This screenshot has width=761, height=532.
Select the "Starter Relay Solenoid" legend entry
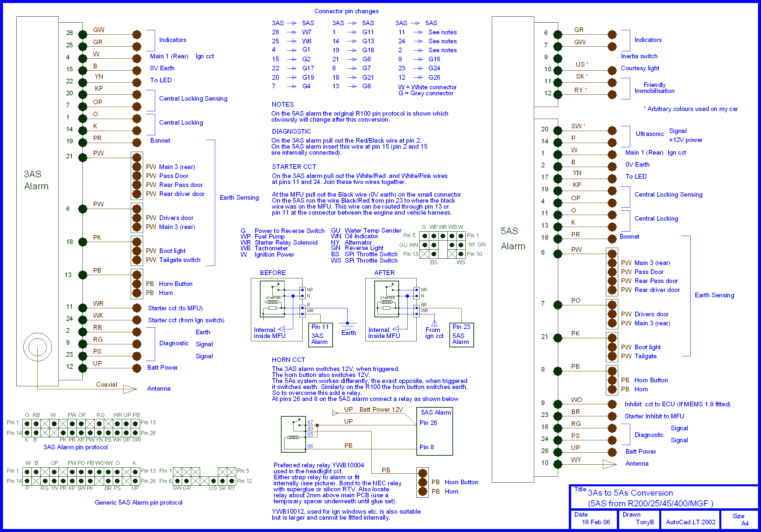tap(286, 243)
